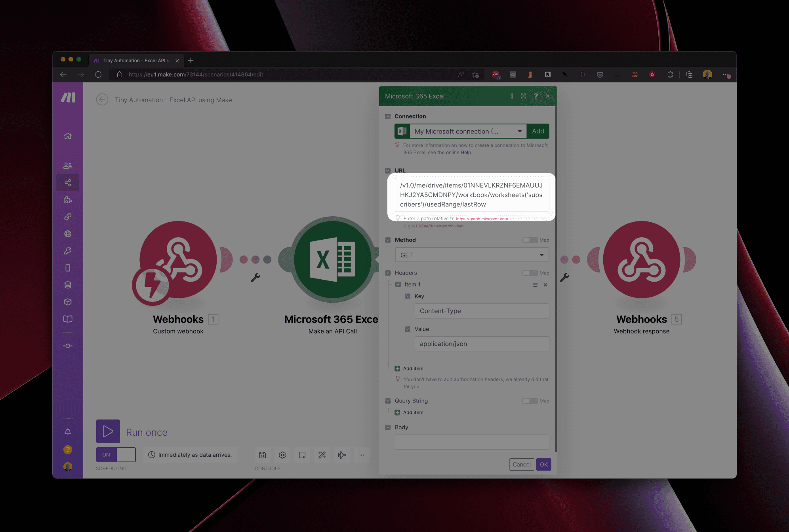
Task: Select Webhooks Custom webhook module
Action: point(178,260)
